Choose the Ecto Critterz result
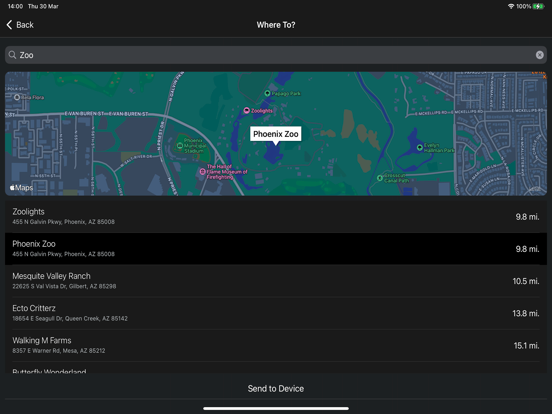Viewport: 552px width, 414px height. pyautogui.click(x=276, y=313)
